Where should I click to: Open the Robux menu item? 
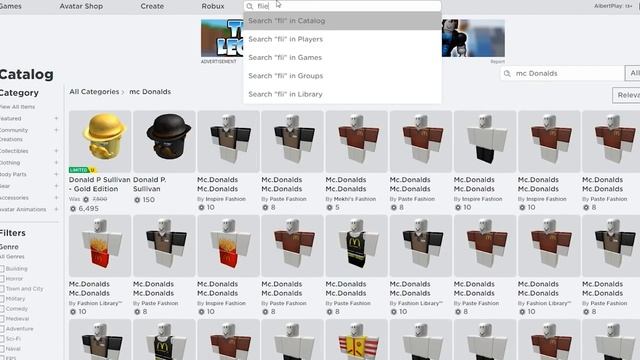[213, 6]
